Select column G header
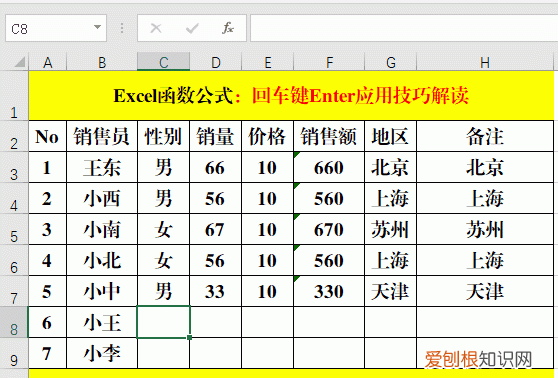 (x=391, y=62)
